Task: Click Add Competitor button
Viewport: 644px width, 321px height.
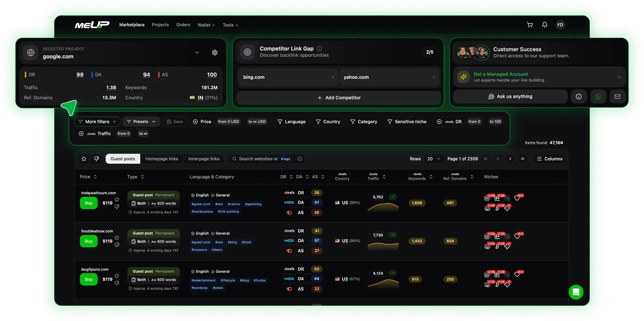Action: point(339,98)
